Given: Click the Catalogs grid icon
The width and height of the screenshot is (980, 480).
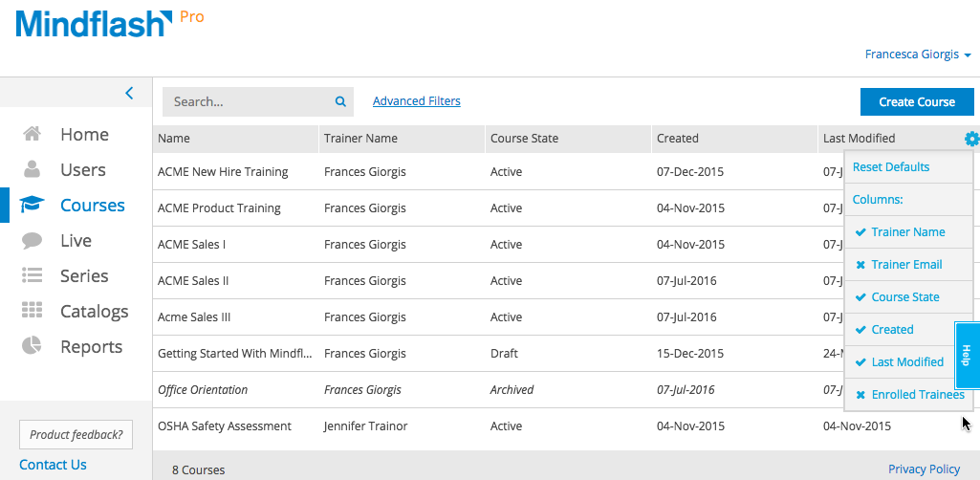Looking at the screenshot, I should pyautogui.click(x=33, y=312).
